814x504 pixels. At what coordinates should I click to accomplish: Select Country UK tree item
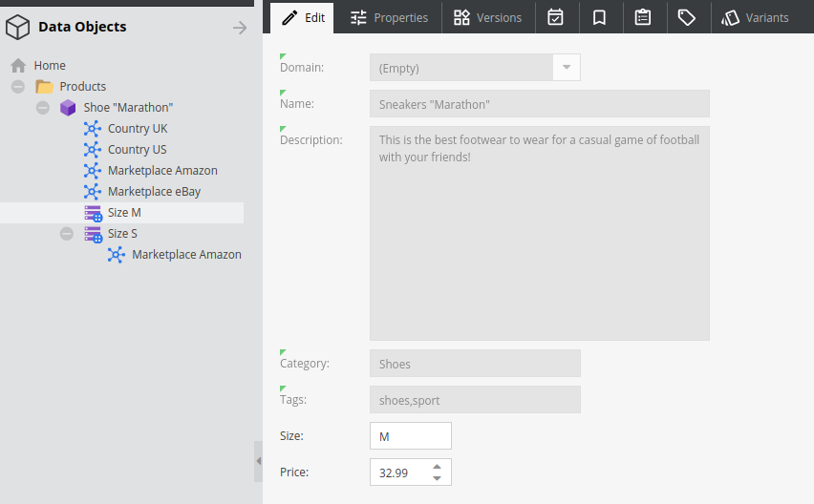[x=138, y=129]
